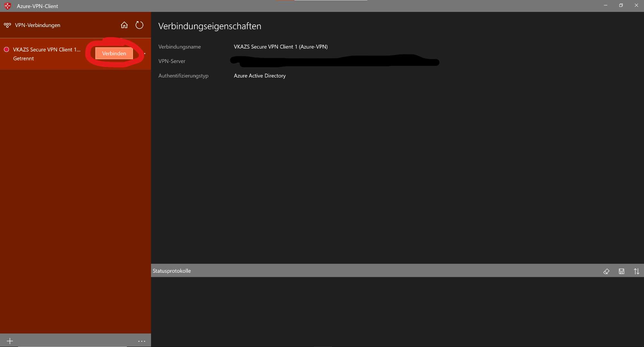Open the home icon in VPN-Verbindungen header
Screen dimensions: 644x347
[124, 25]
